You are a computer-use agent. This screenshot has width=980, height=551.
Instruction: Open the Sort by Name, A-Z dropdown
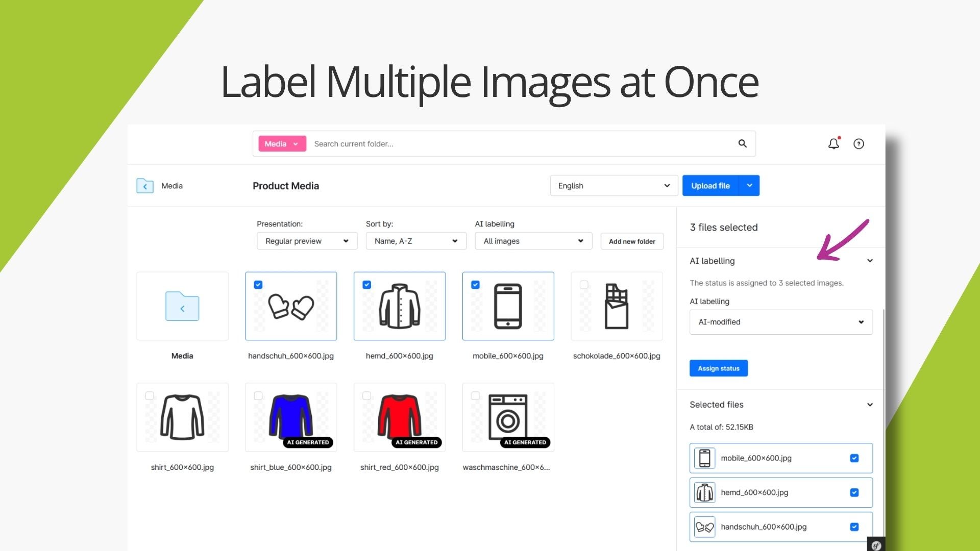coord(416,241)
